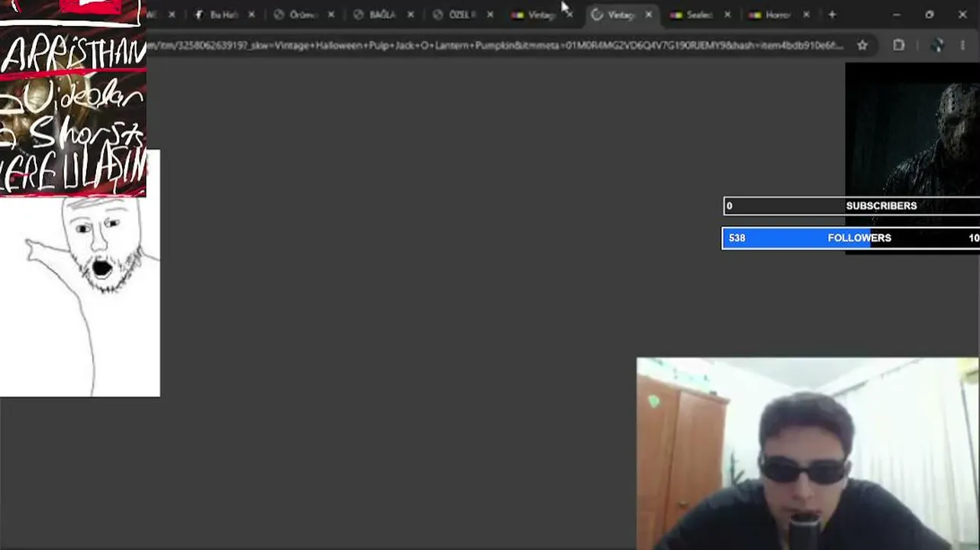Close the Chrome window
This screenshot has width=980, height=550.
[962, 15]
